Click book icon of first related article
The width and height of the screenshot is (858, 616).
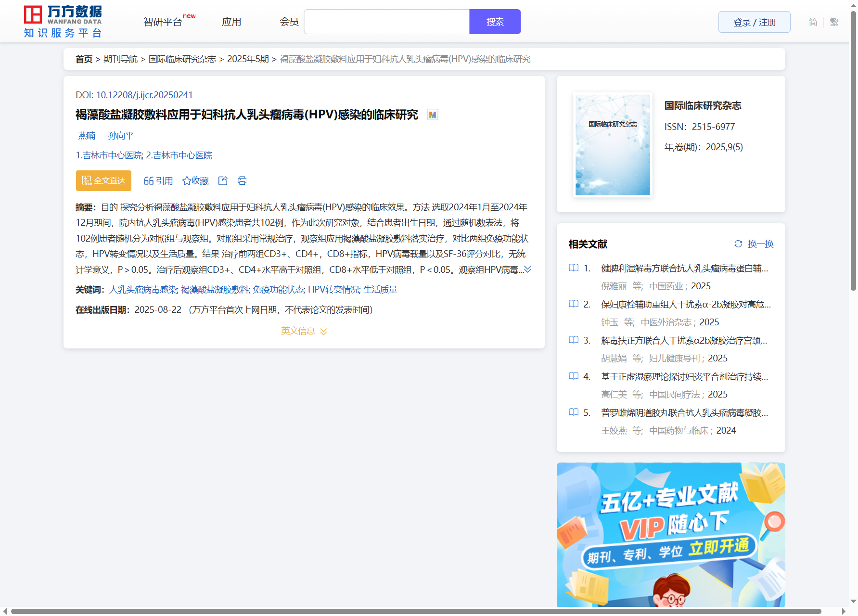574,268
